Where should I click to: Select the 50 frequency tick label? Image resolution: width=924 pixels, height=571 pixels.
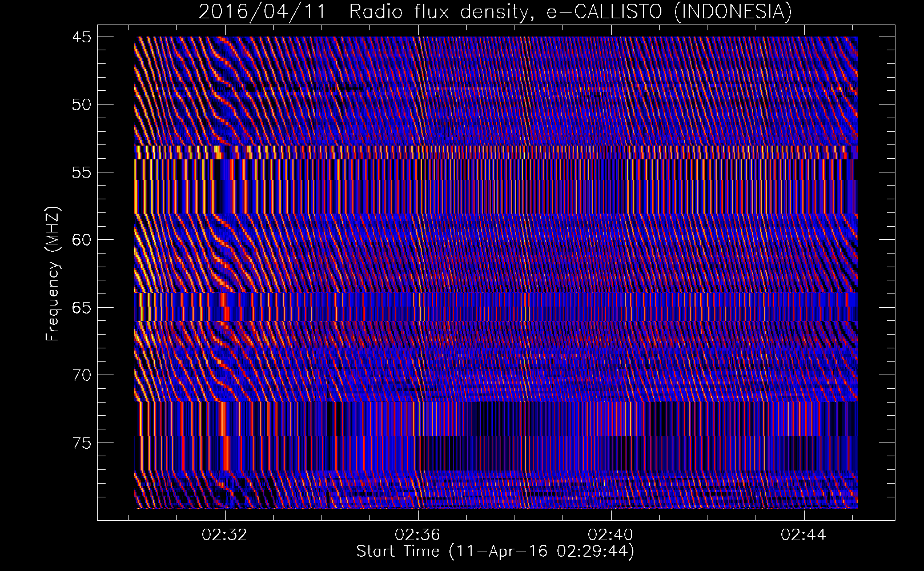(81, 104)
